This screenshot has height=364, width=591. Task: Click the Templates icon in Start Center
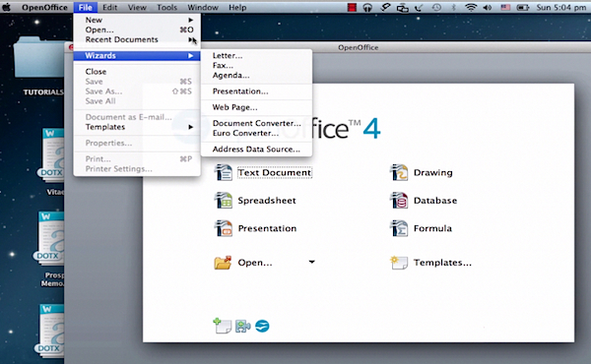coord(399,263)
